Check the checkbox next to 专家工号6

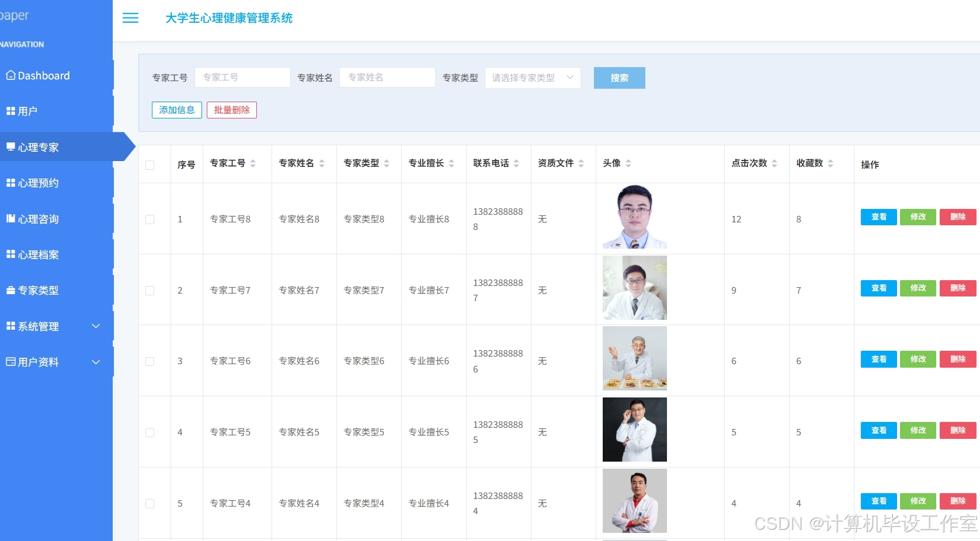(150, 361)
